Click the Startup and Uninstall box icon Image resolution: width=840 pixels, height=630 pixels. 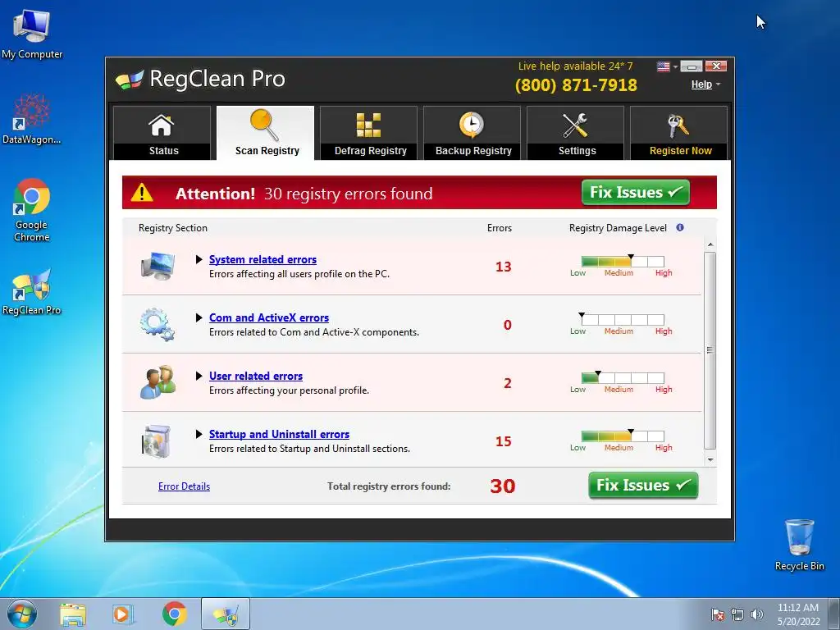tap(157, 441)
